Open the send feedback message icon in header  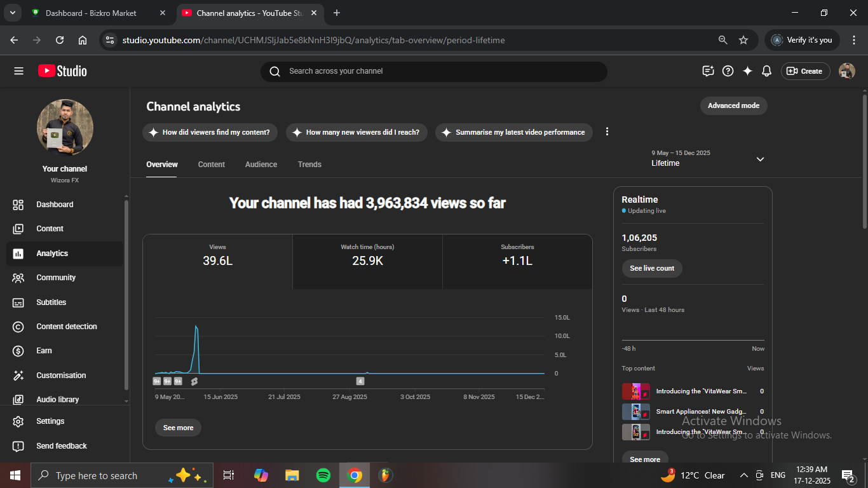pos(708,71)
